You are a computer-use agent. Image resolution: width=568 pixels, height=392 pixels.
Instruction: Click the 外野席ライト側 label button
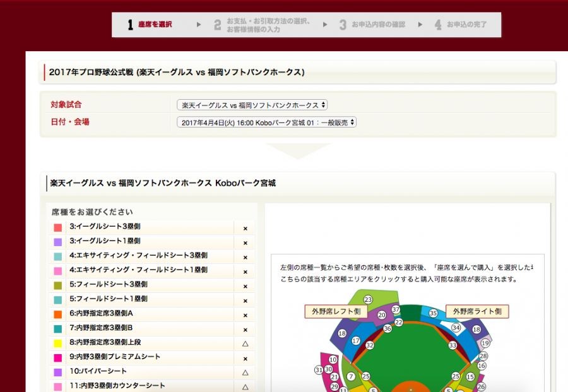pyautogui.click(x=477, y=311)
